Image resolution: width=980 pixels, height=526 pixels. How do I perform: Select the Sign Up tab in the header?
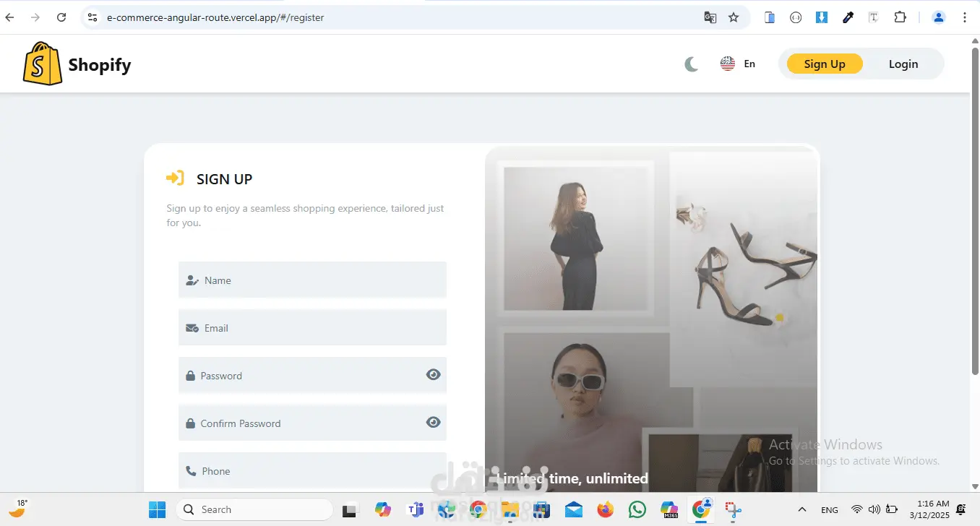coord(825,64)
